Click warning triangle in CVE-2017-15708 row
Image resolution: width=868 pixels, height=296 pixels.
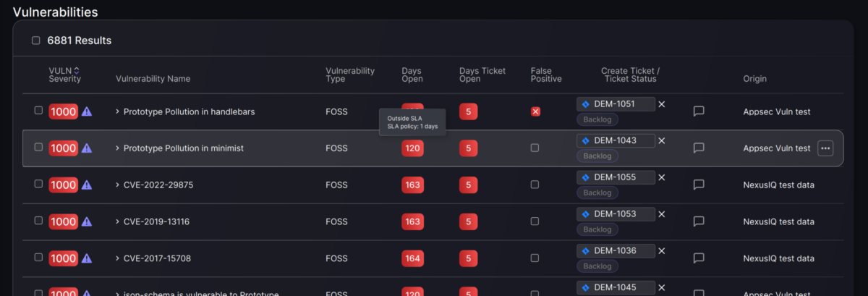(87, 258)
